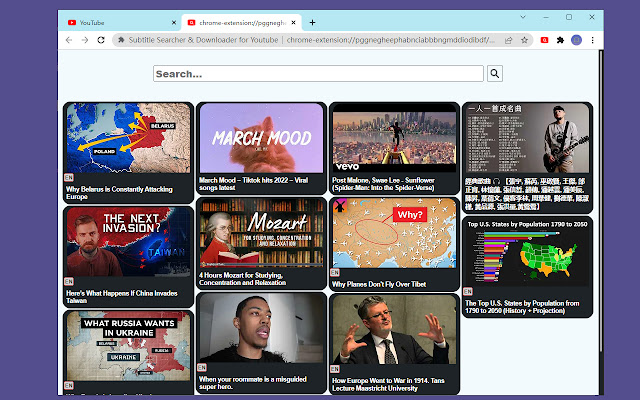The width and height of the screenshot is (640, 400).
Task: Bookmark this page with the star icon
Action: [524, 40]
